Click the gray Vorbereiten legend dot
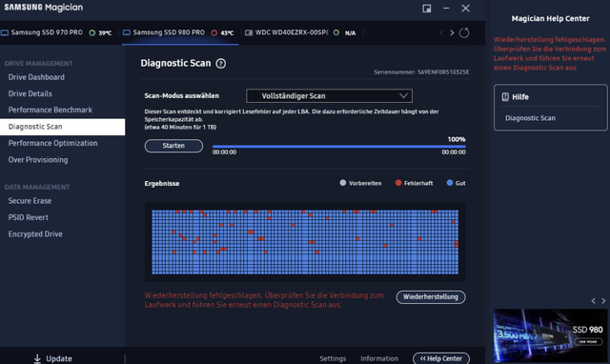 [x=343, y=183]
